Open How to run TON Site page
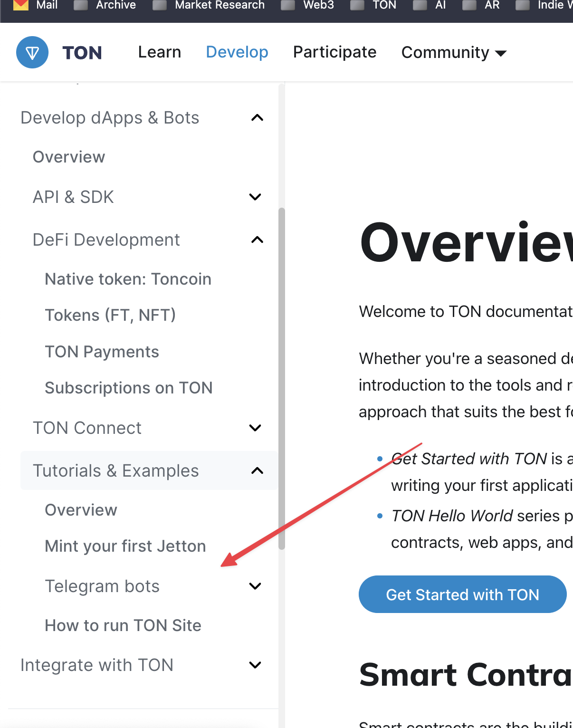This screenshot has height=728, width=573. pos(123,625)
